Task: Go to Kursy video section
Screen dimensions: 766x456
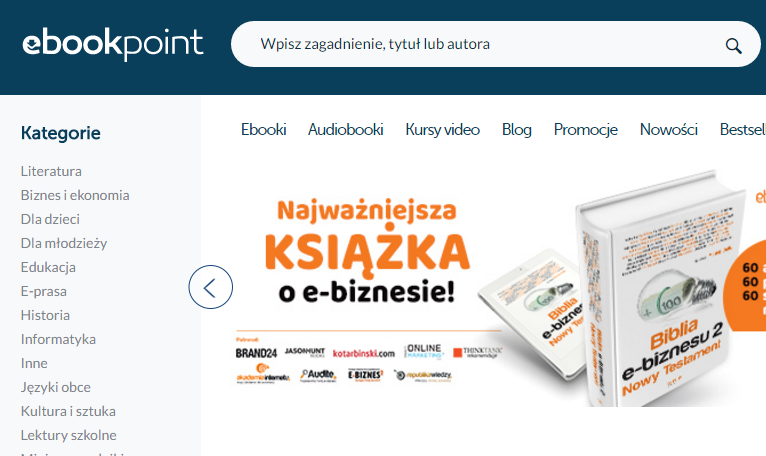Action: (443, 130)
